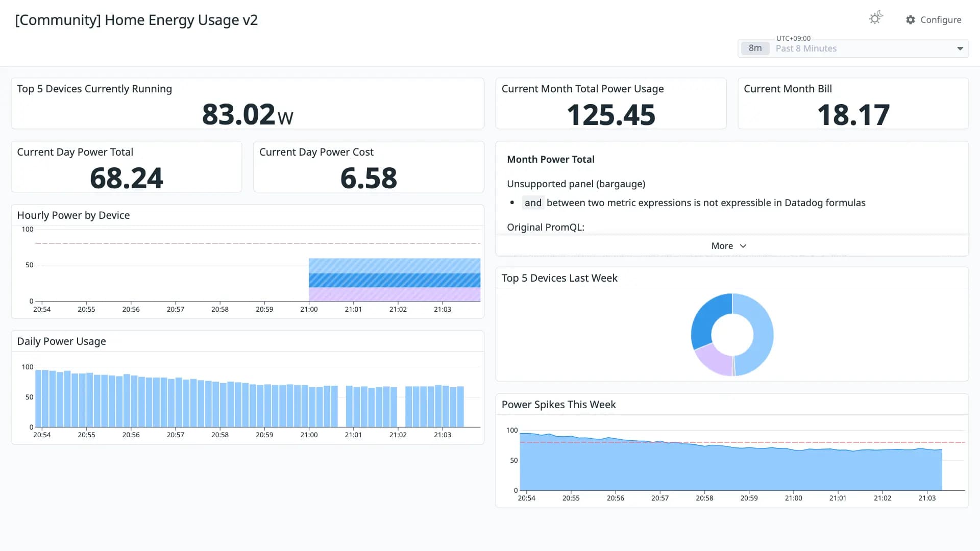This screenshot has height=551, width=980.
Task: Toggle the light/dark theme icon
Action: coord(875,18)
